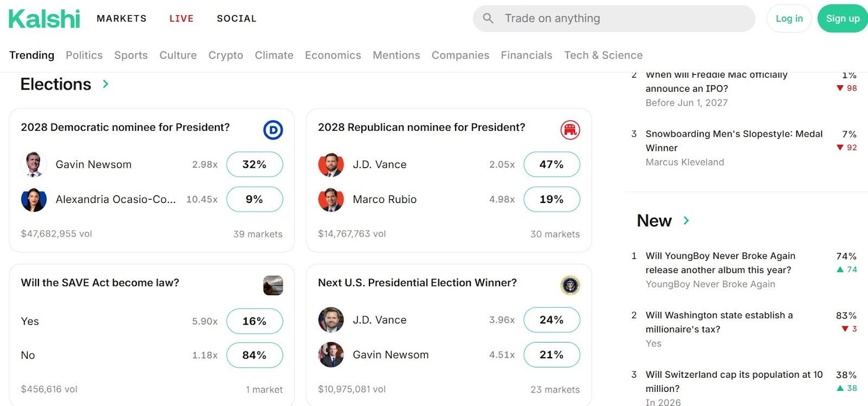
Task: Open the Washington millionaire's tax market
Action: coord(719,322)
